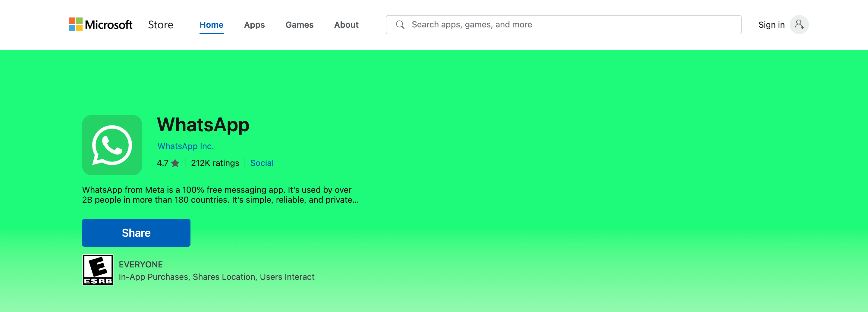
Task: Click the user avatar account icon
Action: point(799,25)
